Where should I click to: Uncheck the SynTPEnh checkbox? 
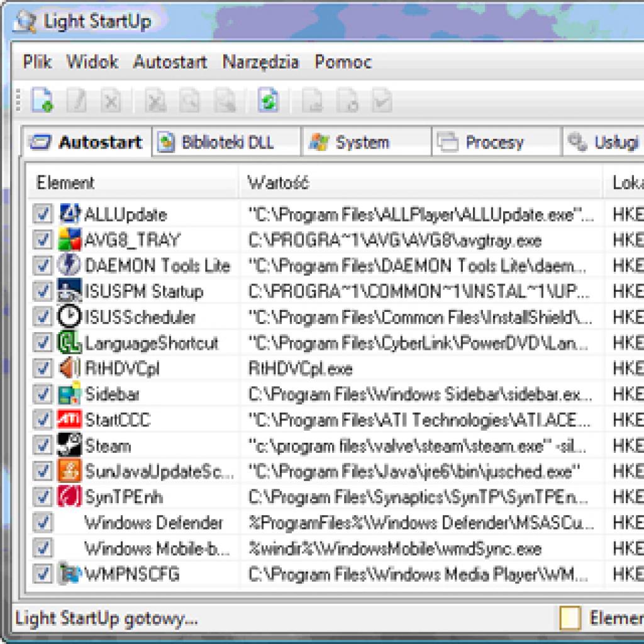(x=42, y=497)
